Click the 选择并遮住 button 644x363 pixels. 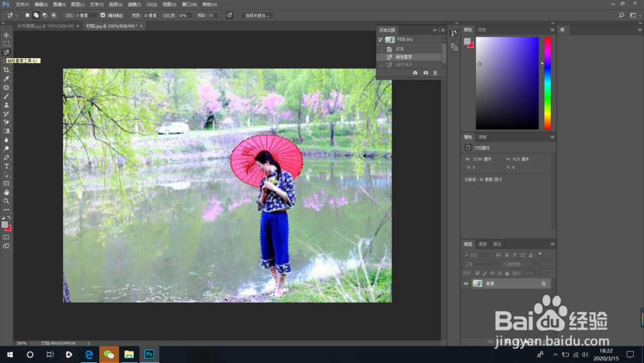point(257,15)
